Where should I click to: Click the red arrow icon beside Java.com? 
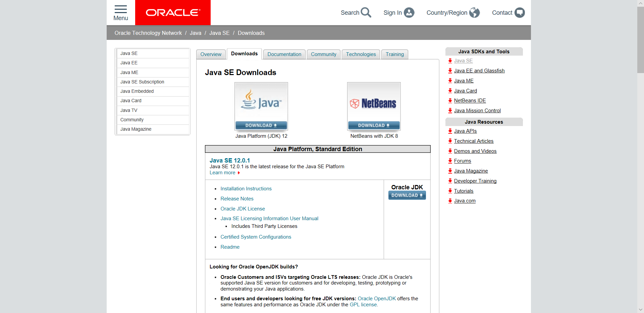450,201
